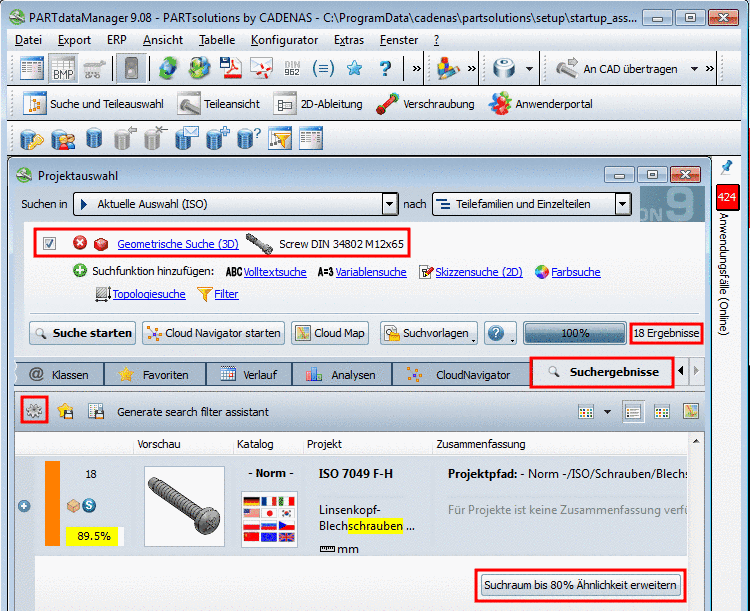Uncheck the Geometrische Suche checkbox
The height and width of the screenshot is (611, 750).
(49, 244)
